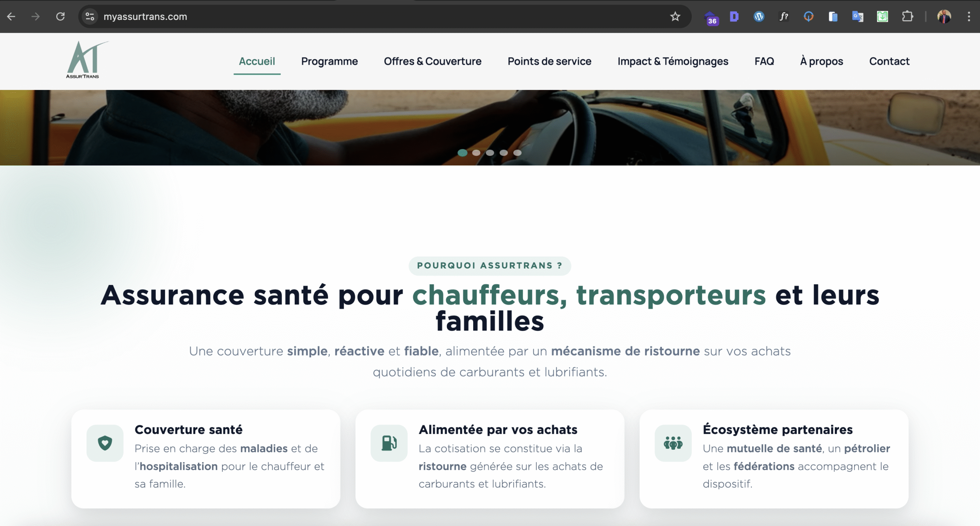Click the POURQUOI ASSURTRANS ? badge
Image resolution: width=980 pixels, height=526 pixels.
point(490,266)
